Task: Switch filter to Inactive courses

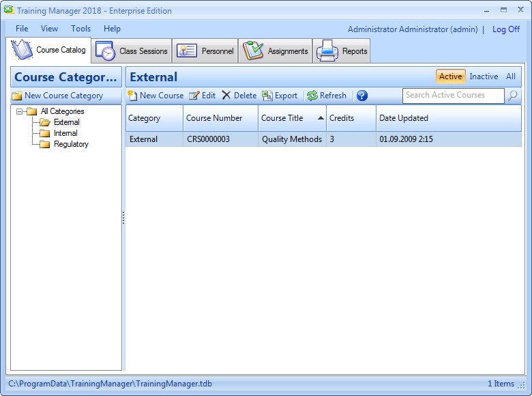Action: (484, 76)
